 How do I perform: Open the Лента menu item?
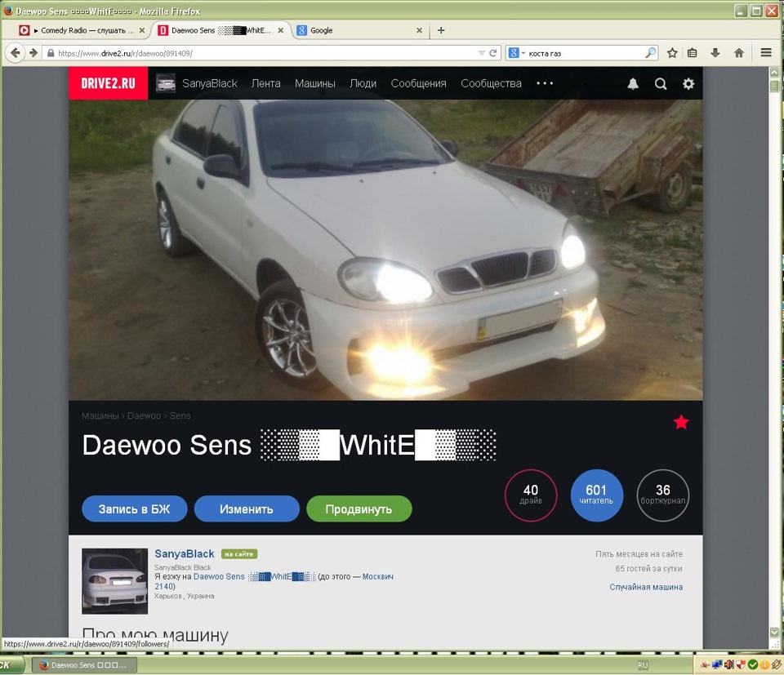pyautogui.click(x=265, y=83)
